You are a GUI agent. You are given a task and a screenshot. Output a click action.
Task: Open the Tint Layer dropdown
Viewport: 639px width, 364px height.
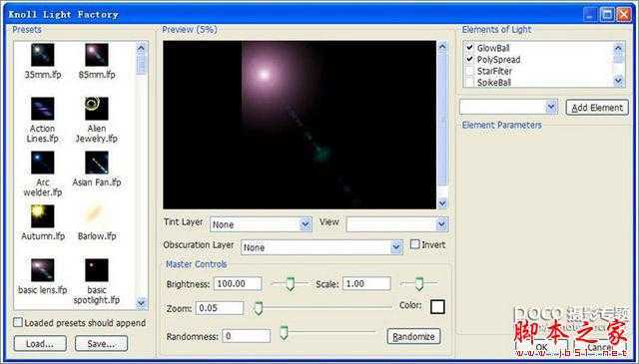pos(306,224)
